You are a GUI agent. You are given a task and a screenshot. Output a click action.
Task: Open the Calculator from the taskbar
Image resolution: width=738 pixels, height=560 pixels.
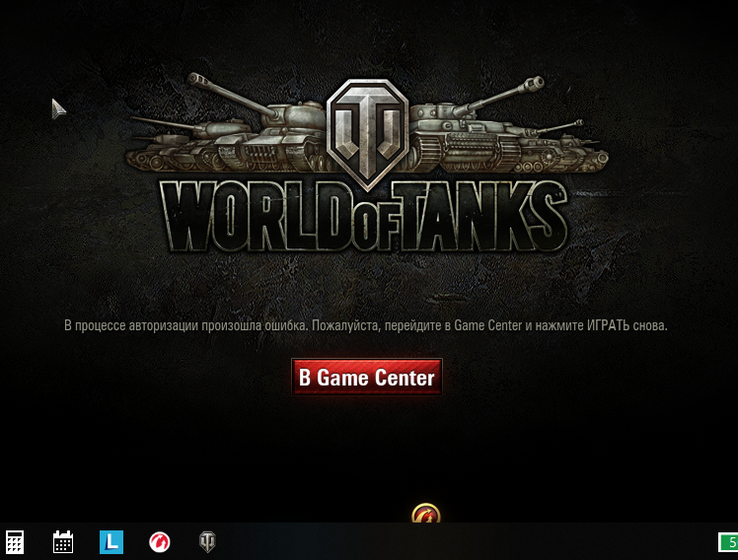point(15,542)
